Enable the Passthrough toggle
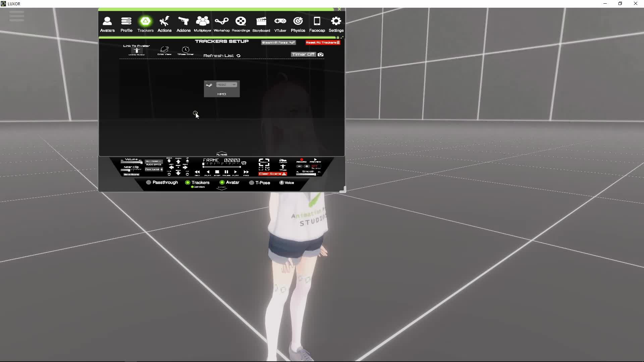Screen dimensions: 644x362 pos(149,182)
